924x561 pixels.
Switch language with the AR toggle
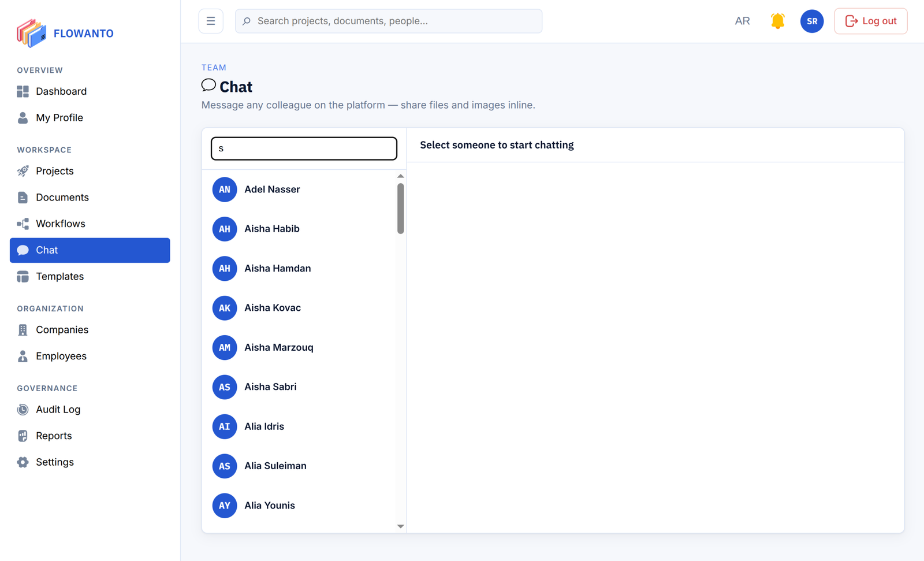pos(742,21)
